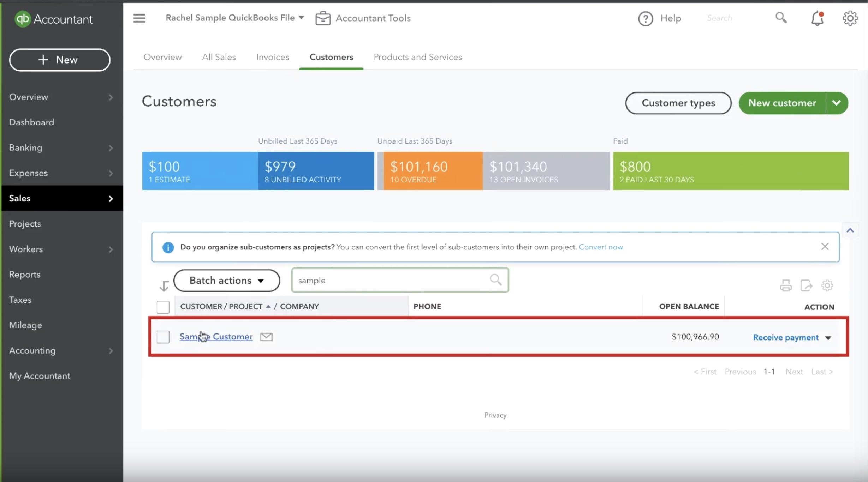Filter by $100 estimate blue tile
The width and height of the screenshot is (868, 482).
point(200,171)
